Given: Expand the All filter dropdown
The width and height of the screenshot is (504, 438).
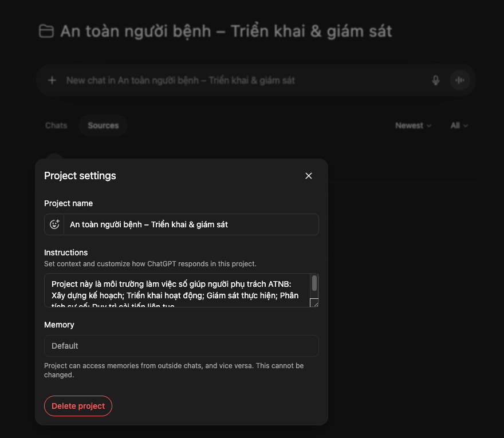Looking at the screenshot, I should [x=459, y=125].
